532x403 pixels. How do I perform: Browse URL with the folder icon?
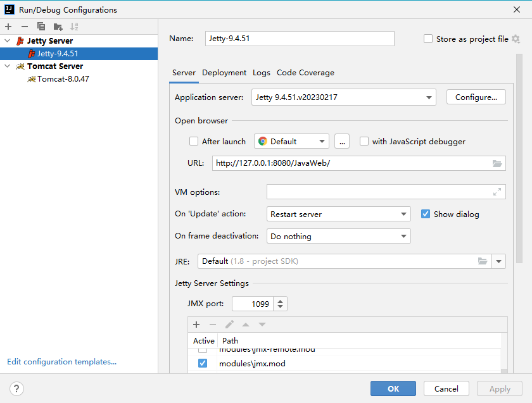point(497,163)
